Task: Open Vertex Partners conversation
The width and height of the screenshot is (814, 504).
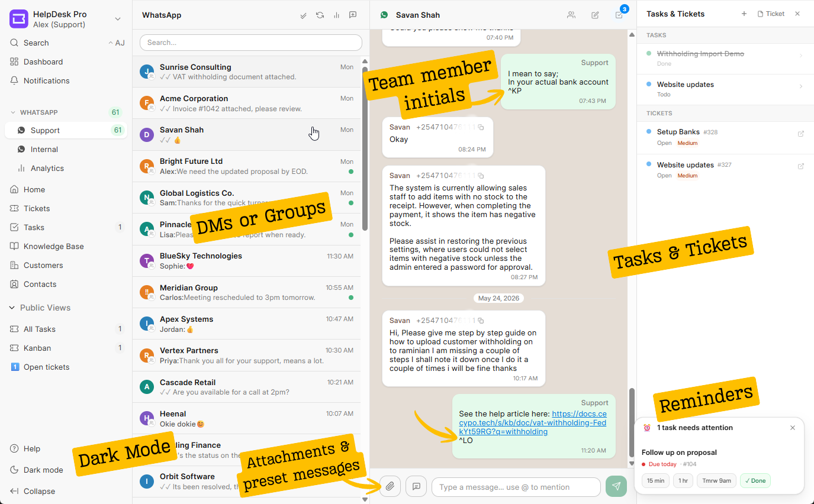Action: coord(246,356)
